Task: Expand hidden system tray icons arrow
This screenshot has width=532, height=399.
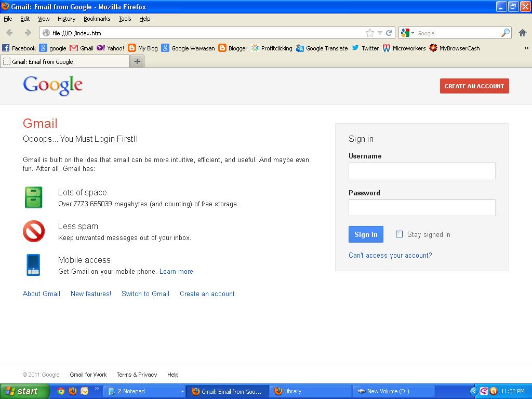Action: 474,391
